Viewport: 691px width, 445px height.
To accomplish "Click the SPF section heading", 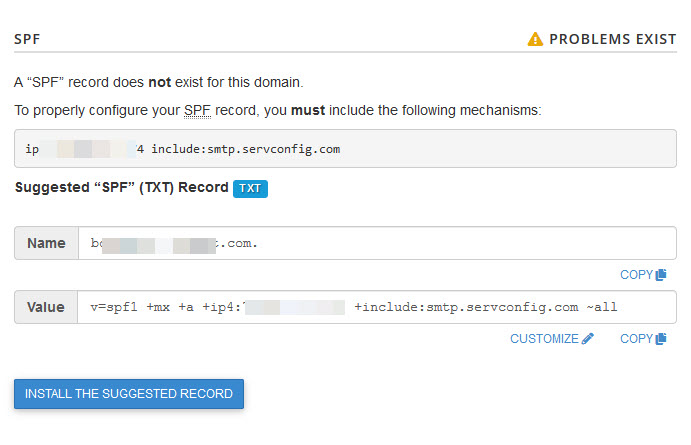I will (27, 39).
